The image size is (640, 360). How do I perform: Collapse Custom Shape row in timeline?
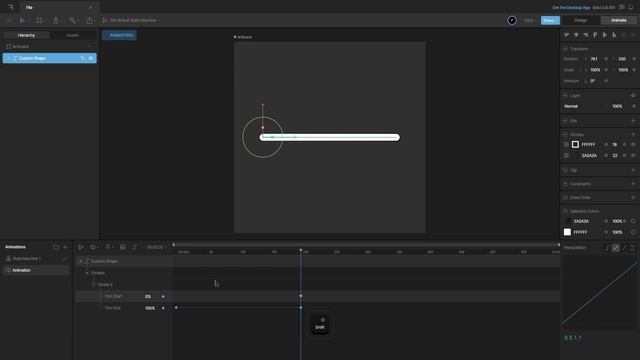(x=80, y=261)
